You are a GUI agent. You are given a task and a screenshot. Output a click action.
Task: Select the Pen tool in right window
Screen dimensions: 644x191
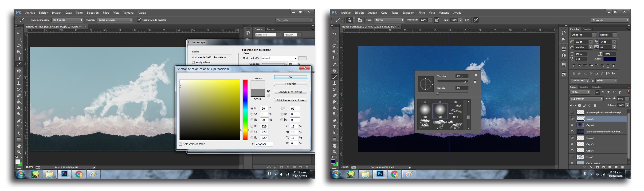(x=334, y=121)
